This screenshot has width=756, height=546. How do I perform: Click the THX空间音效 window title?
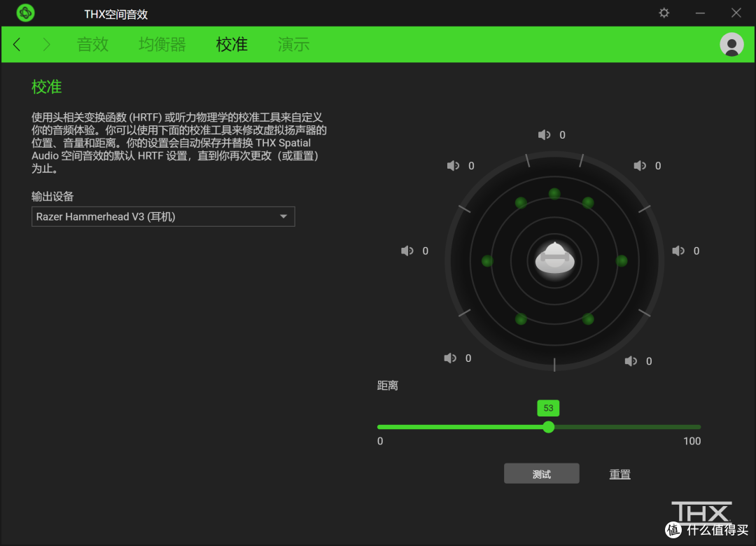click(x=115, y=14)
